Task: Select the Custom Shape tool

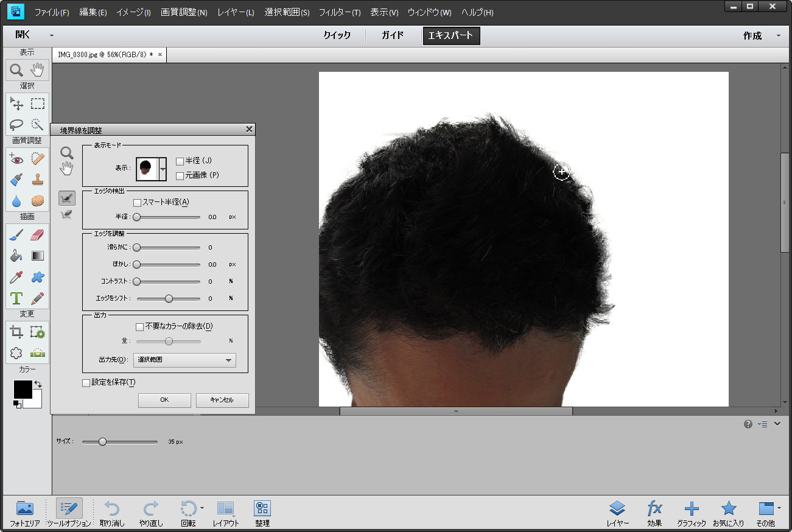Action: (38, 277)
